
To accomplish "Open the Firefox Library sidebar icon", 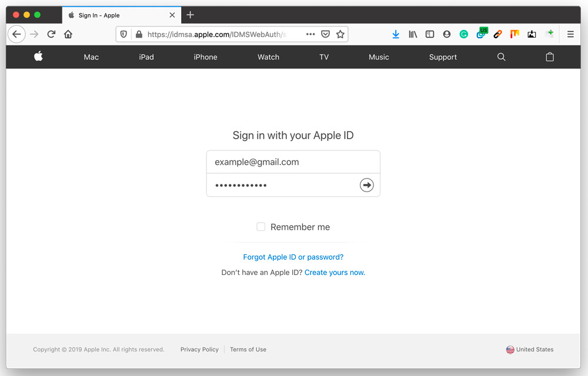I will coord(413,34).
